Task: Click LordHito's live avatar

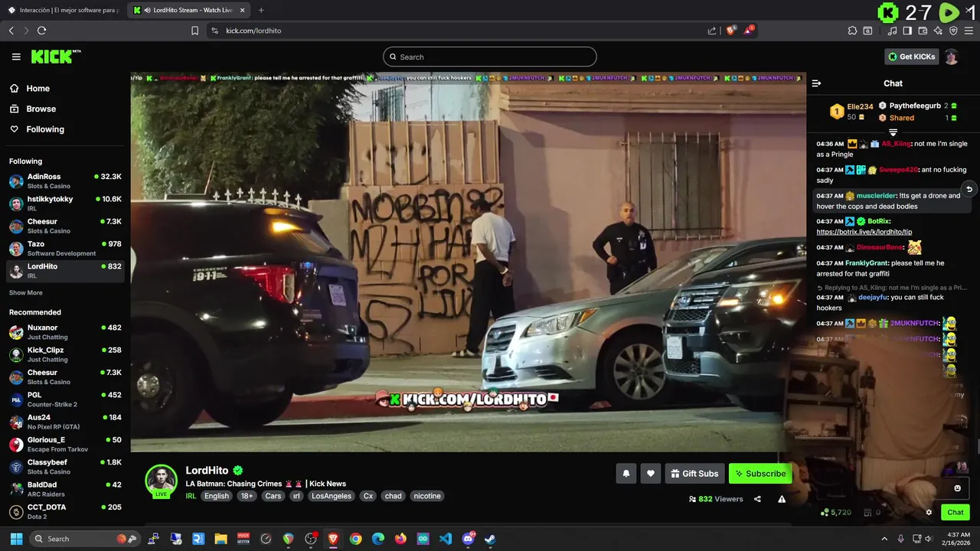Action: (x=161, y=481)
